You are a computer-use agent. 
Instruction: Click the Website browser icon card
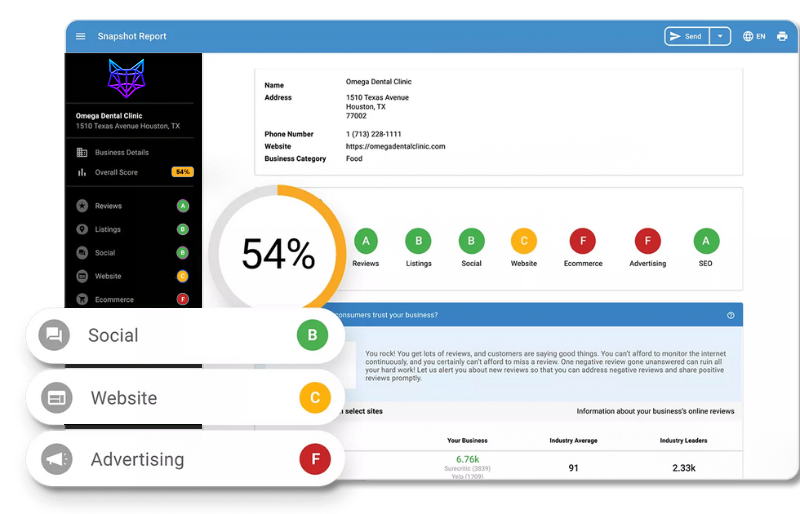coord(56,398)
